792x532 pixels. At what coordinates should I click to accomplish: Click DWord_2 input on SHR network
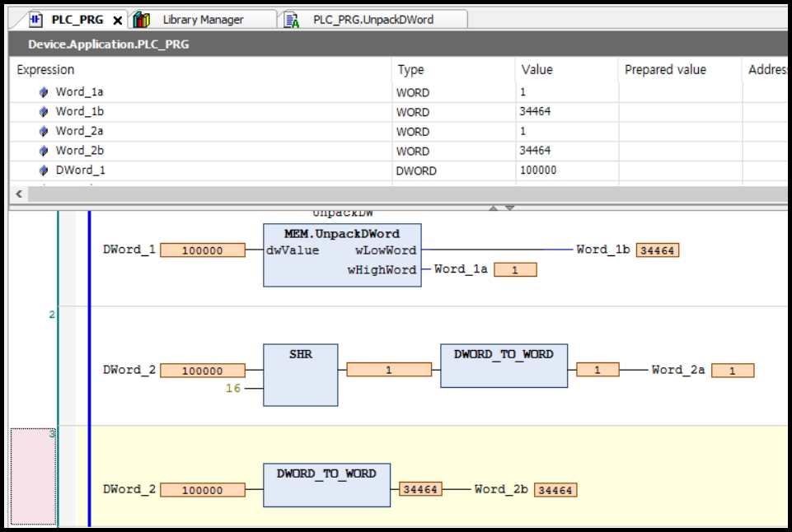pos(129,370)
